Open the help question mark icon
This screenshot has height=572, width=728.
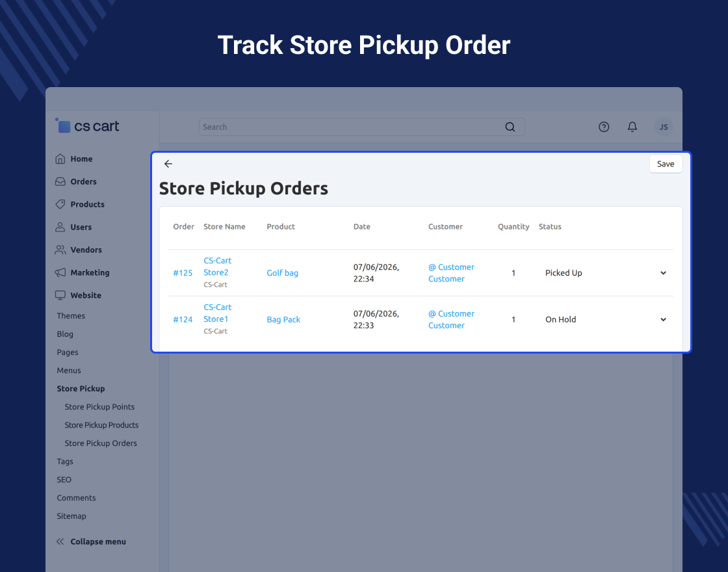tap(604, 127)
